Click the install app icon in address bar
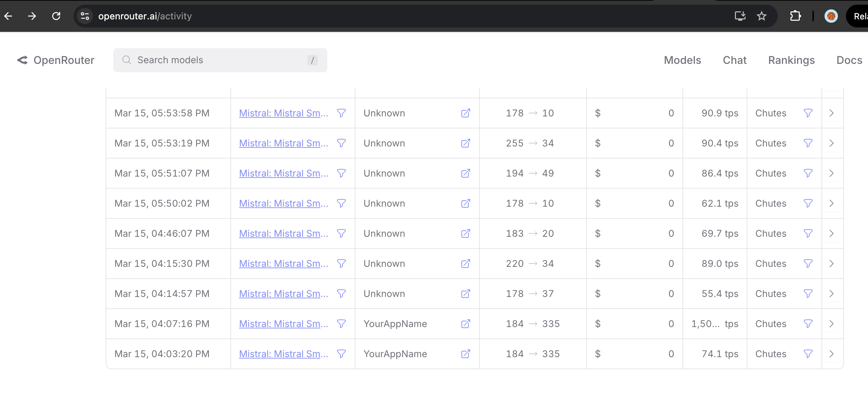868x410 pixels. [740, 16]
